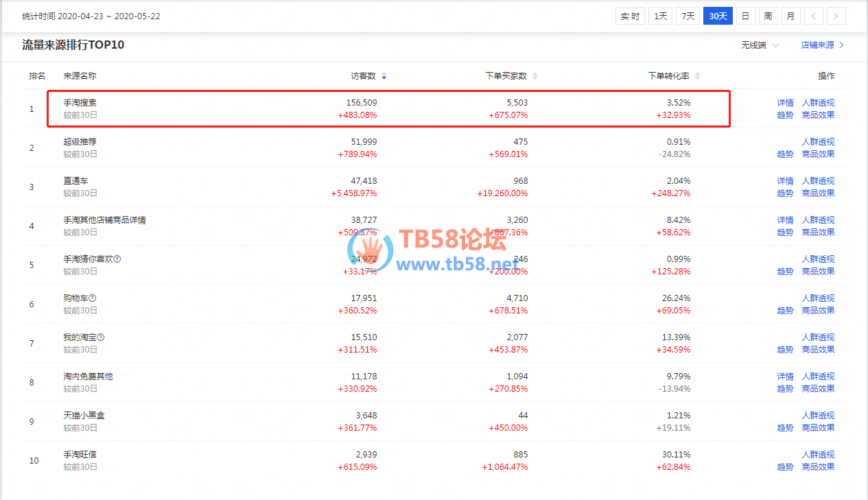Select the 流量来源排行TOP10 heading
Viewport: 868px width, 500px height.
[73, 45]
